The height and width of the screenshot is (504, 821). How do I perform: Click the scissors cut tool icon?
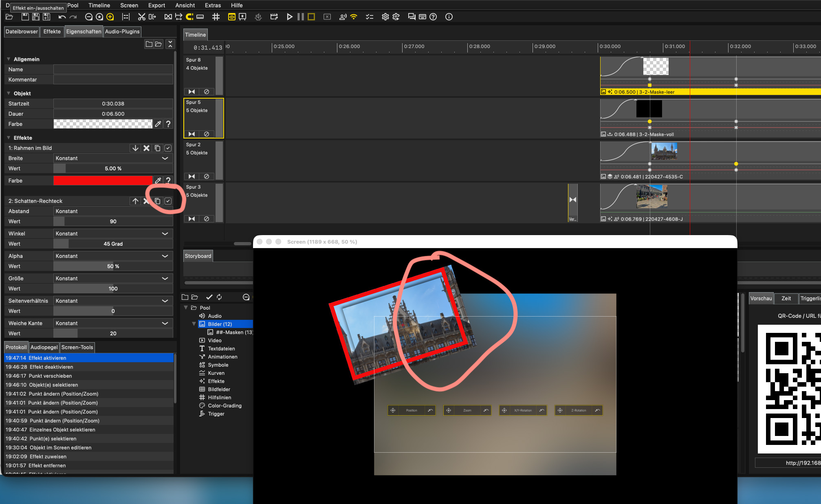(141, 17)
